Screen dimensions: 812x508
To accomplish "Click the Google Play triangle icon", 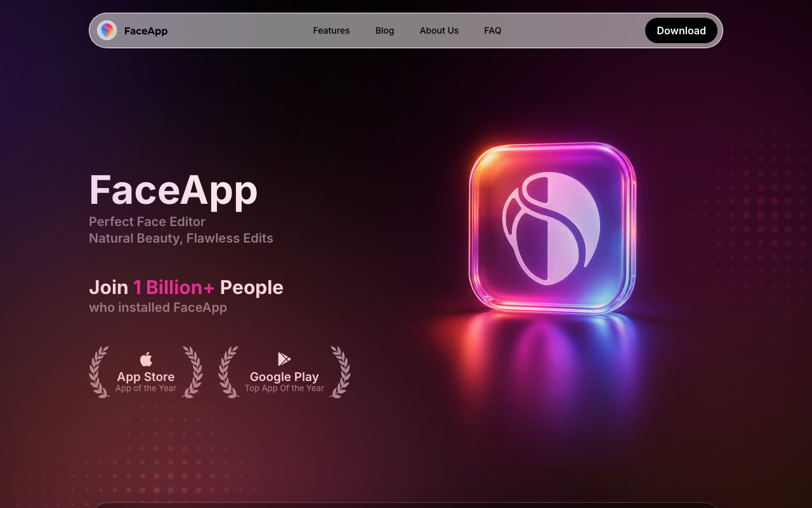I will tap(284, 359).
